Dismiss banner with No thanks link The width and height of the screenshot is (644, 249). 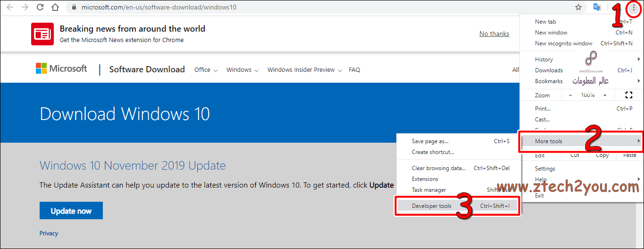pos(494,34)
